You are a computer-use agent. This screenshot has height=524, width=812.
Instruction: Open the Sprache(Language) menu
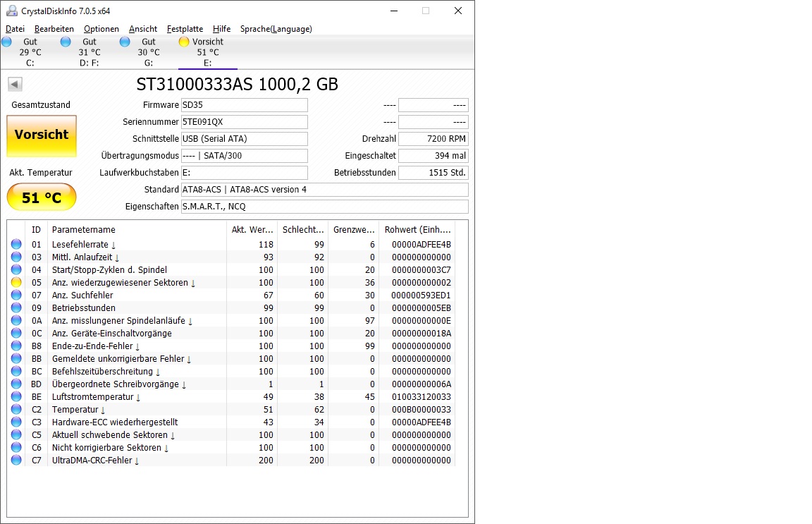pos(276,29)
